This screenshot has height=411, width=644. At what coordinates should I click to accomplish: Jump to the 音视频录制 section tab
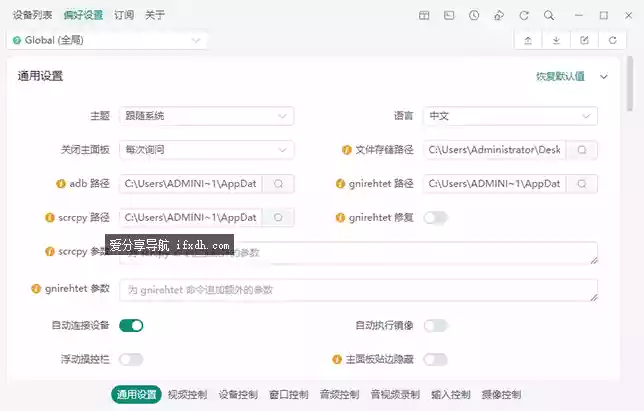[395, 395]
